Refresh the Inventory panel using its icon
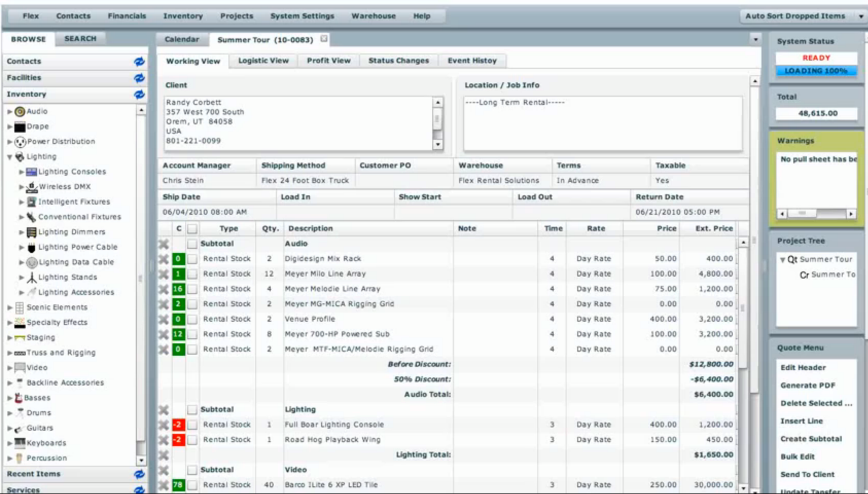The image size is (868, 494). pos(139,95)
